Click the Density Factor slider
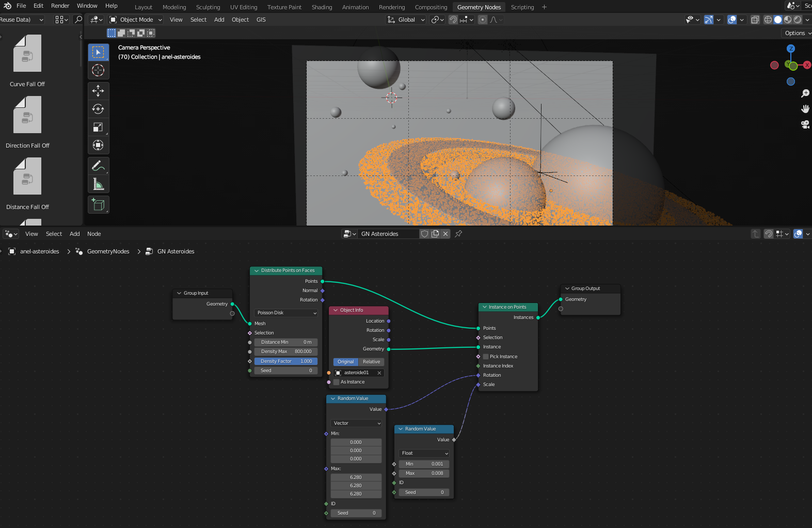812x528 pixels. (286, 361)
